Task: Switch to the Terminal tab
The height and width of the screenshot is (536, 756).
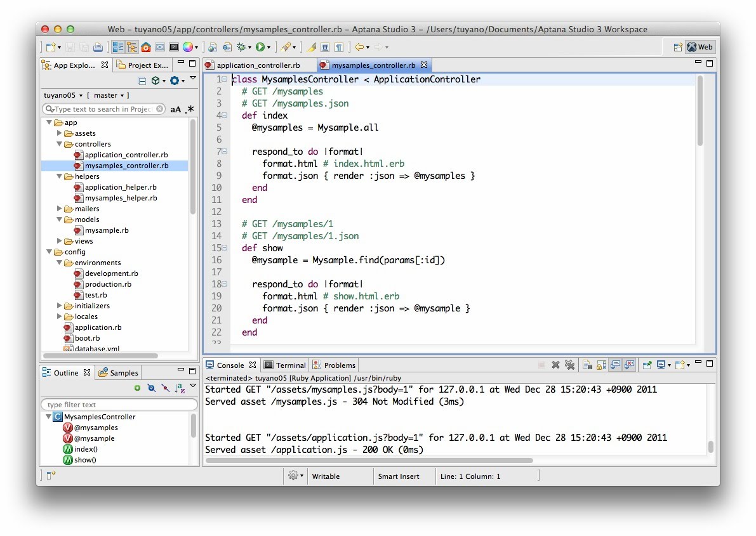Action: pyautogui.click(x=285, y=365)
